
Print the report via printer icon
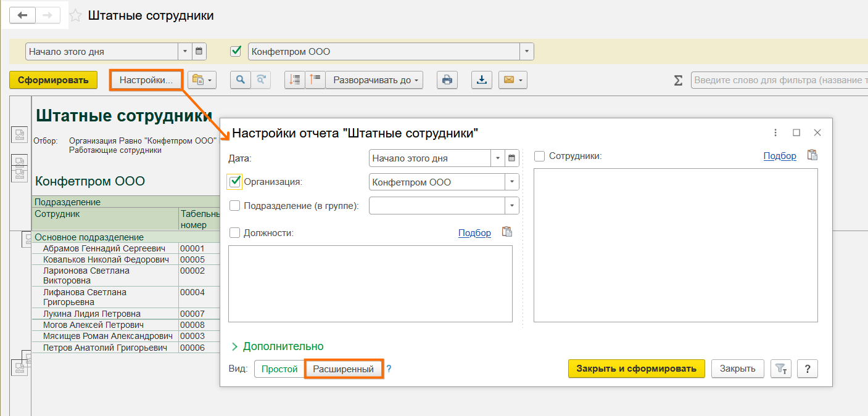447,80
